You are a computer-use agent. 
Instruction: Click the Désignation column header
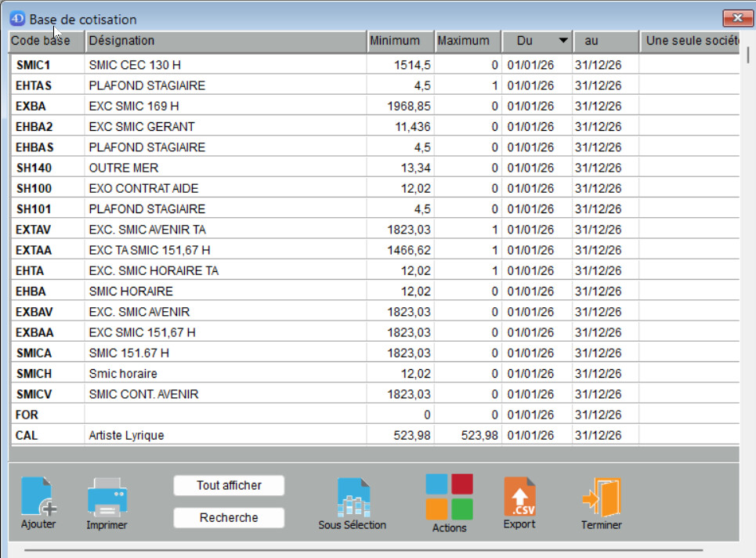[225, 41]
